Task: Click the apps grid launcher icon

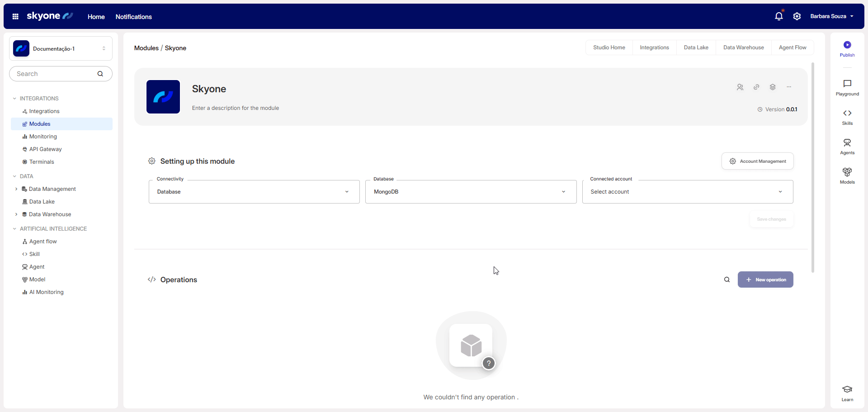Action: click(15, 16)
